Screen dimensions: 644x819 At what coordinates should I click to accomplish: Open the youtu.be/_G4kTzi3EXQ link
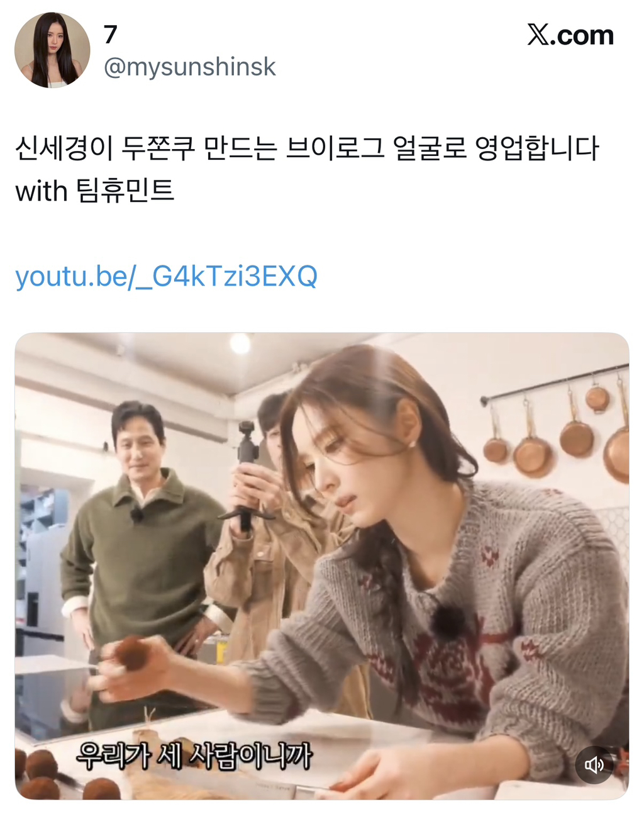click(166, 276)
